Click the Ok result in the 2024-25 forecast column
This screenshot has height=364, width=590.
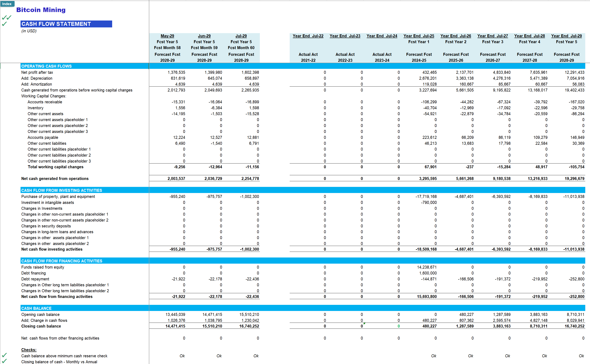[434, 356]
